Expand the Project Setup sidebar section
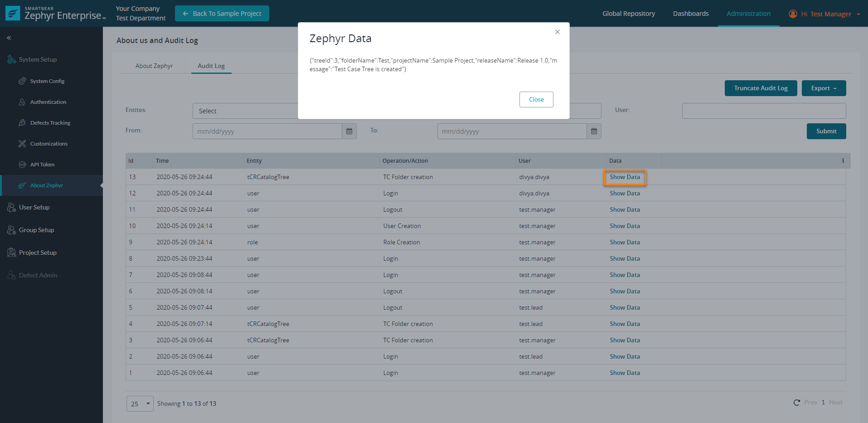 pyautogui.click(x=38, y=253)
